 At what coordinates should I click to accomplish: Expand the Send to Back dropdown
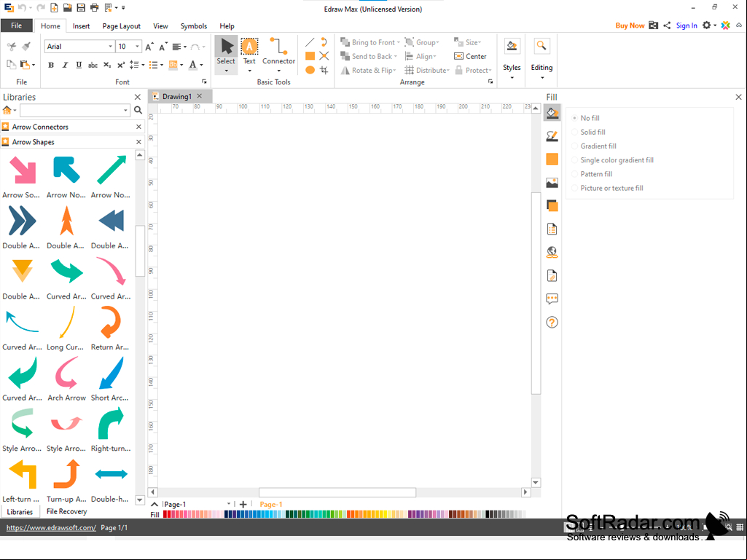pyautogui.click(x=396, y=56)
